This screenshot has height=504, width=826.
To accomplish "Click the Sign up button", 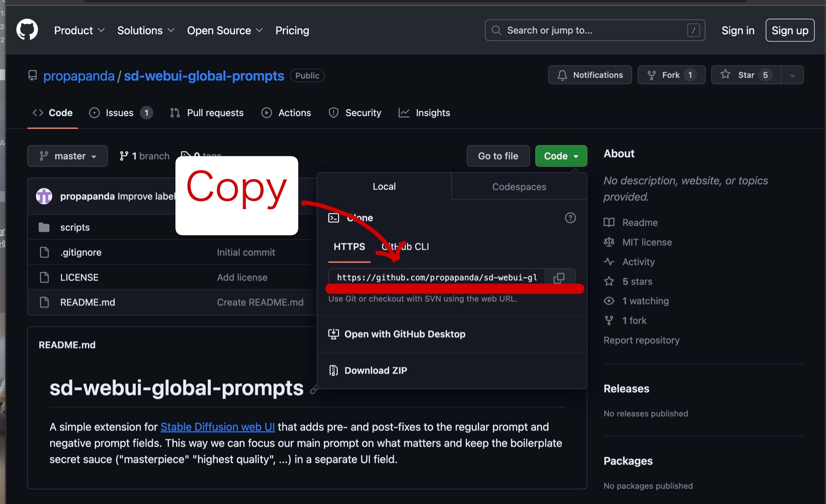I will click(790, 30).
